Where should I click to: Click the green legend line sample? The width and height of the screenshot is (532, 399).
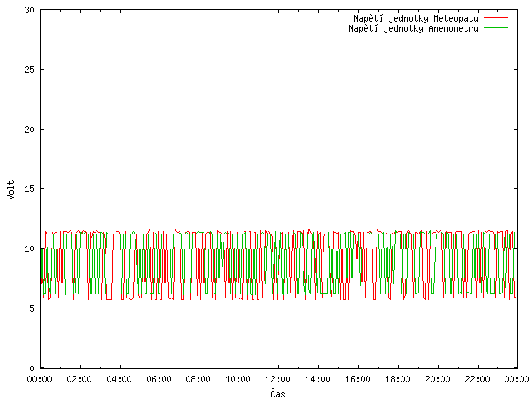495,27
